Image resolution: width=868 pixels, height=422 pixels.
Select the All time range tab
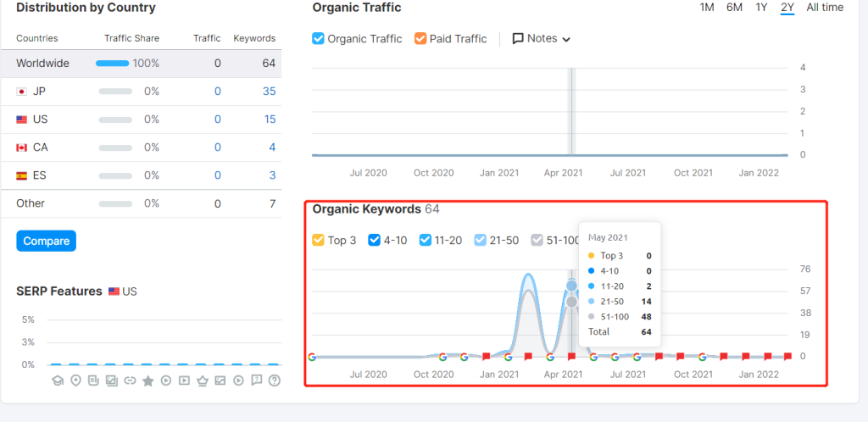[x=824, y=8]
